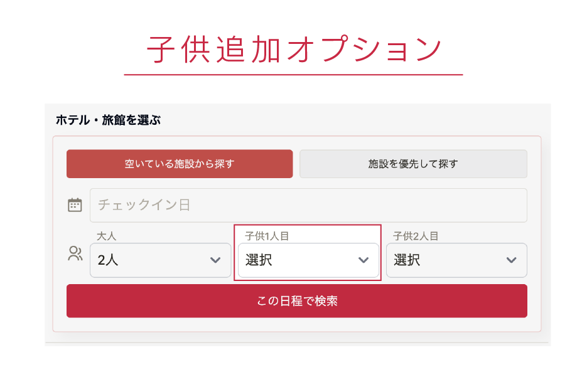Select the 空いている施設から探す tab
587x392 pixels.
pos(180,164)
